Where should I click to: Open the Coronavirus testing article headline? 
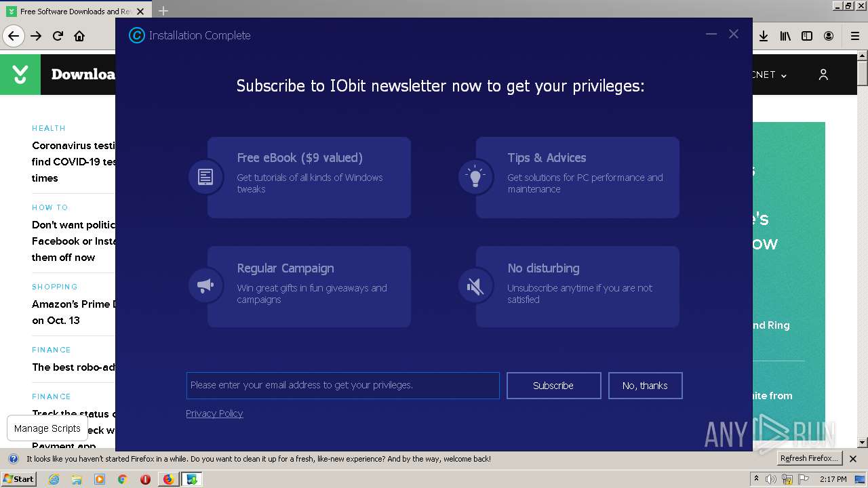(x=73, y=161)
